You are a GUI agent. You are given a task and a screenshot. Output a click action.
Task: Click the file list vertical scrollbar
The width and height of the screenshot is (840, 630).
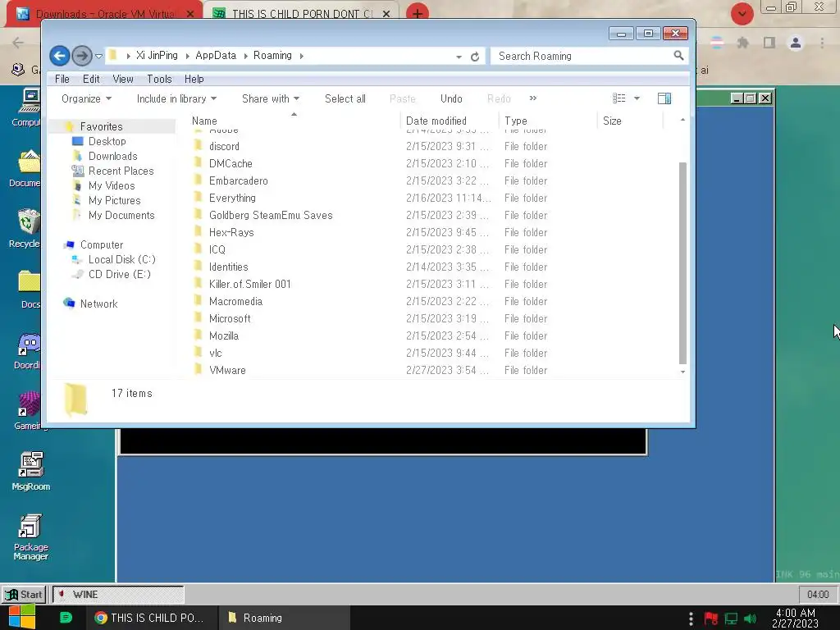point(682,262)
